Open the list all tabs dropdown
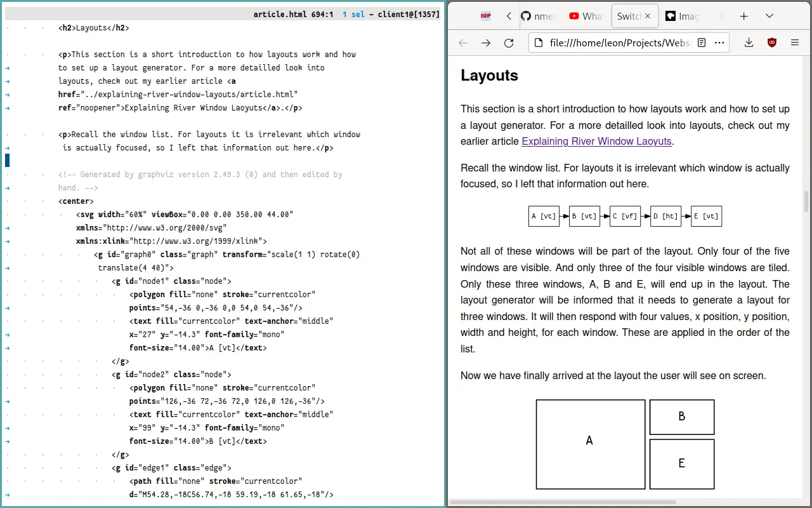 769,17
